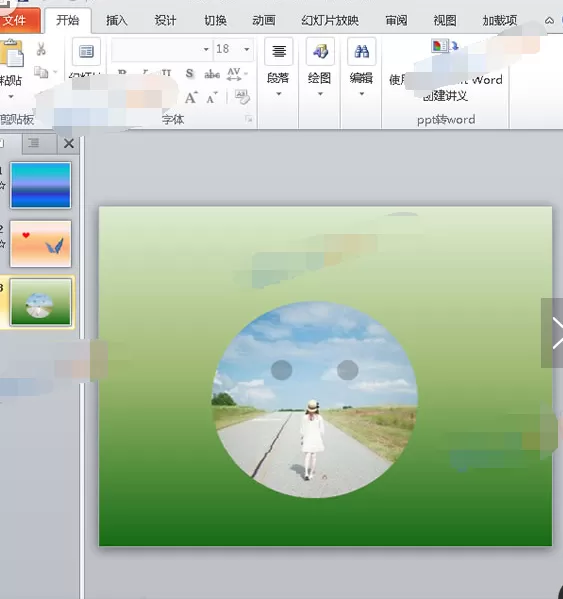Decrease font size with small A
Screen dimensions: 563x599
[212, 98]
